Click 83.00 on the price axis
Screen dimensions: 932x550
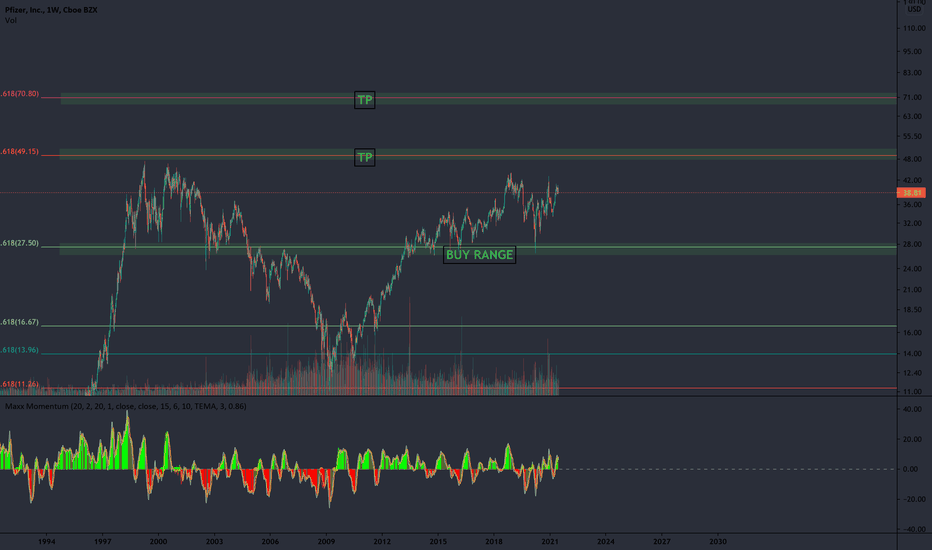(x=913, y=73)
